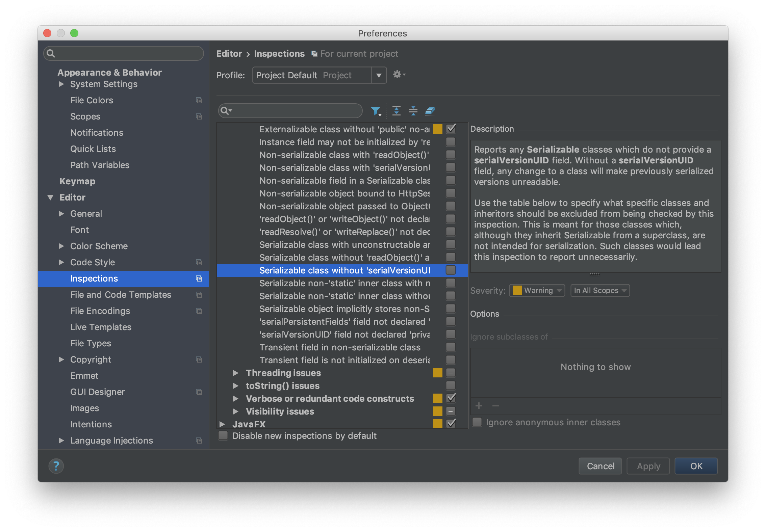Select File and Code Templates in sidebar
Viewport: 766px width, 532px height.
point(121,295)
